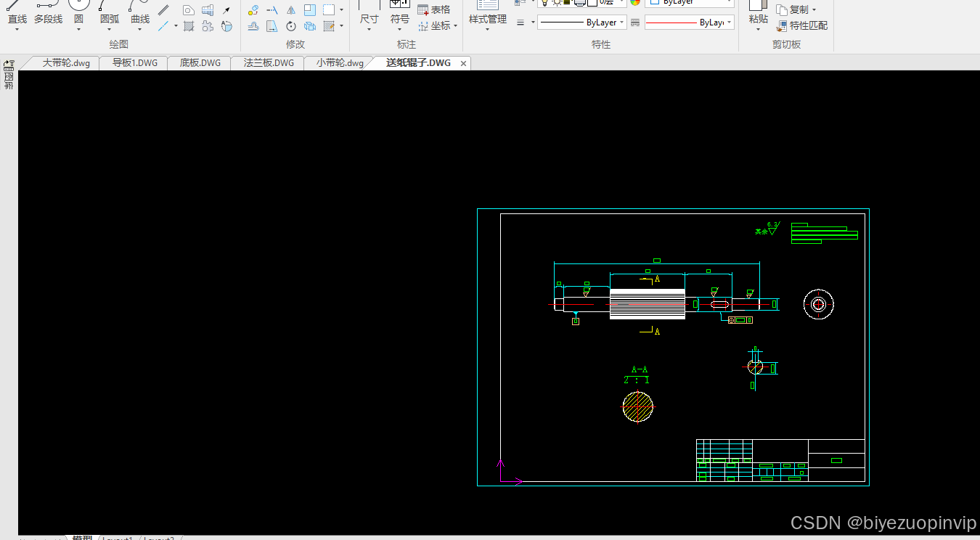Expand the 圆弧 dropdown arrow
Viewport: 980px width, 540px height.
click(110, 30)
